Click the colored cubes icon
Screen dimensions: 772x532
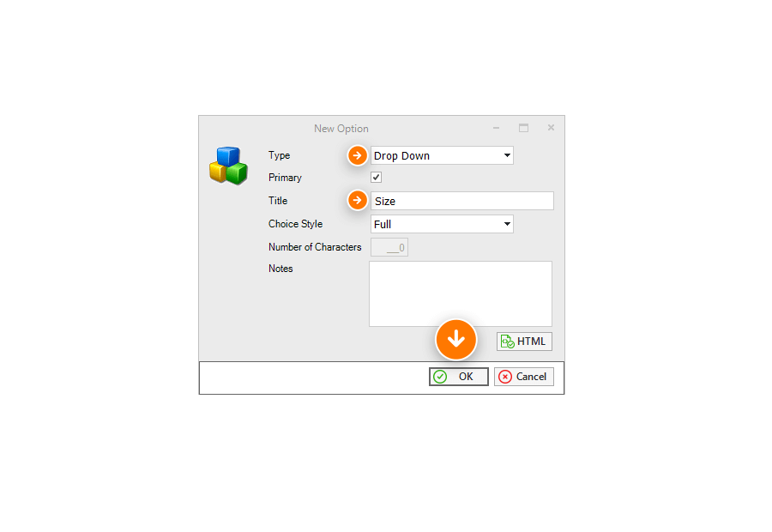pos(228,166)
